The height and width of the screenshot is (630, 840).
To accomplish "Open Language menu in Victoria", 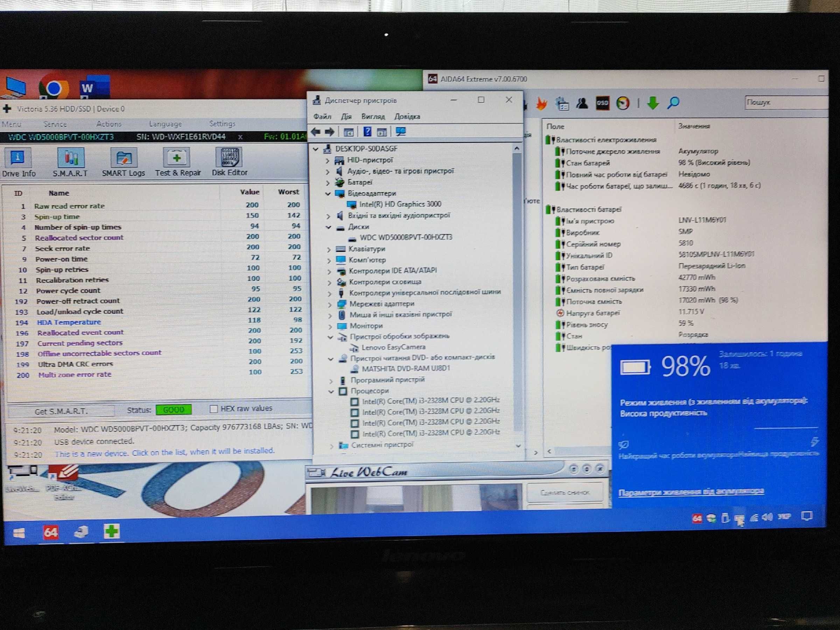I will (165, 124).
